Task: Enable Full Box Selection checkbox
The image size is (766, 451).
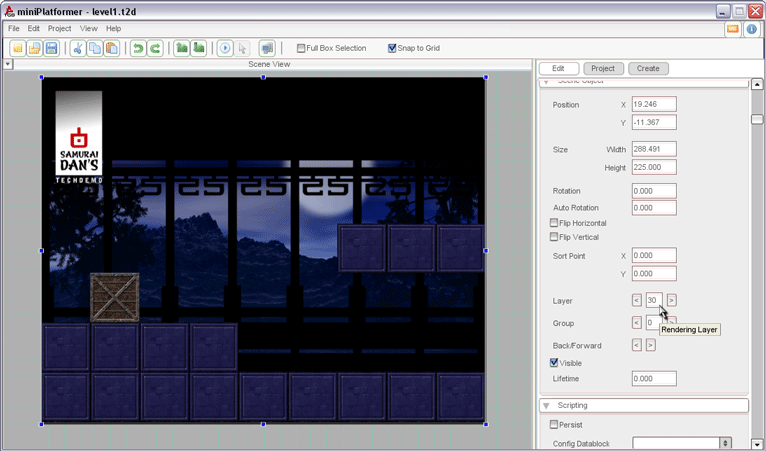Action: [x=301, y=48]
